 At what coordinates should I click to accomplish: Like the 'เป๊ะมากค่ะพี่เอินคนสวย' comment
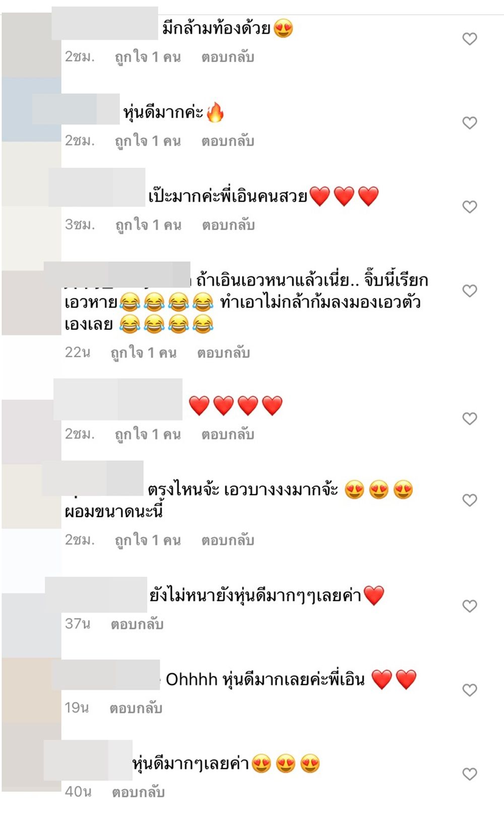pos(470,207)
